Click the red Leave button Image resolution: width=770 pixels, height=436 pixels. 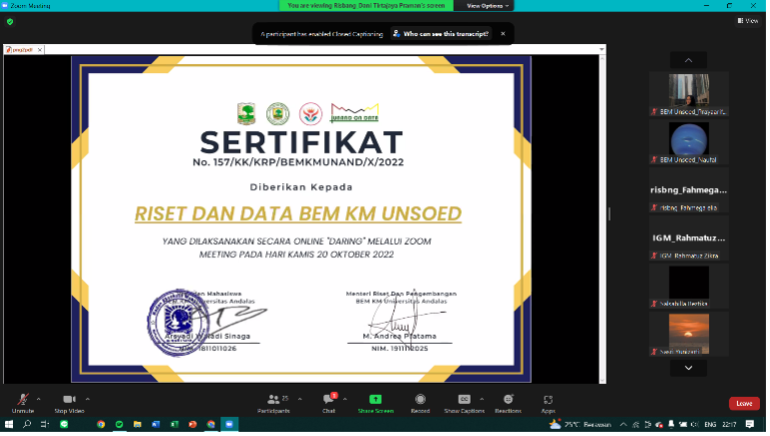[743, 403]
